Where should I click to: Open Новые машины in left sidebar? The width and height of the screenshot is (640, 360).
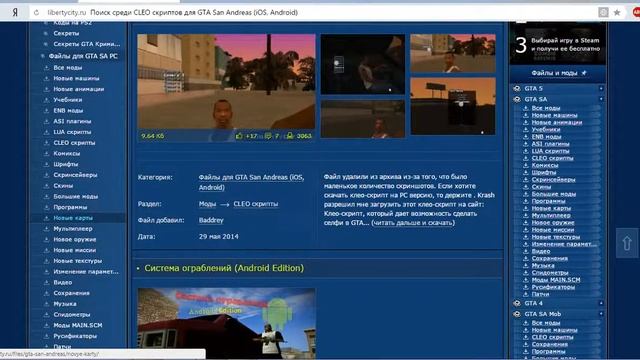coord(76,78)
